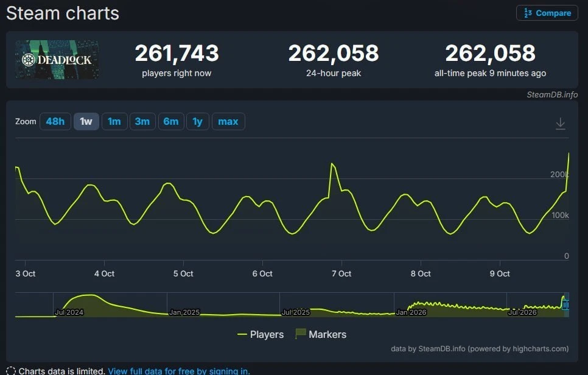The width and height of the screenshot is (588, 375).
Task: Select the 1w zoom range
Action: click(x=86, y=122)
